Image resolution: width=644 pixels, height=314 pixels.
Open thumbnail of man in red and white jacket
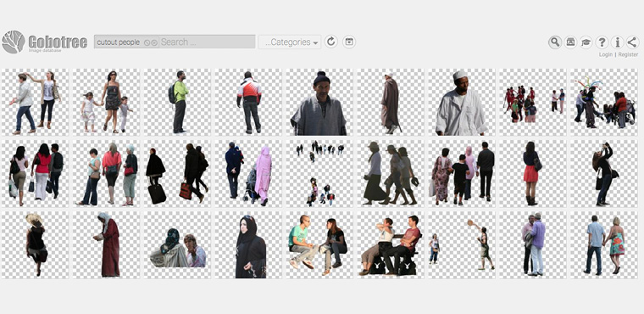tap(248, 102)
